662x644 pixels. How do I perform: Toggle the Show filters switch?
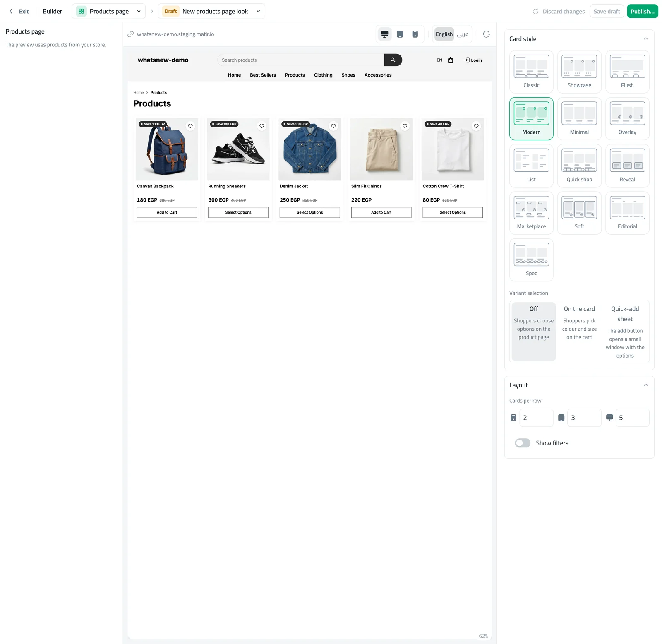tap(523, 443)
